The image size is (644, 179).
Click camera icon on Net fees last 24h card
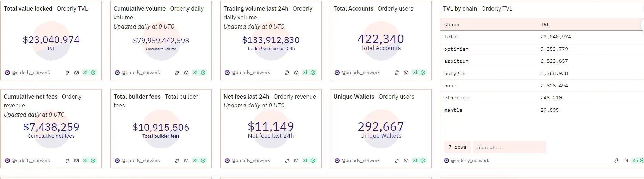pos(296,161)
